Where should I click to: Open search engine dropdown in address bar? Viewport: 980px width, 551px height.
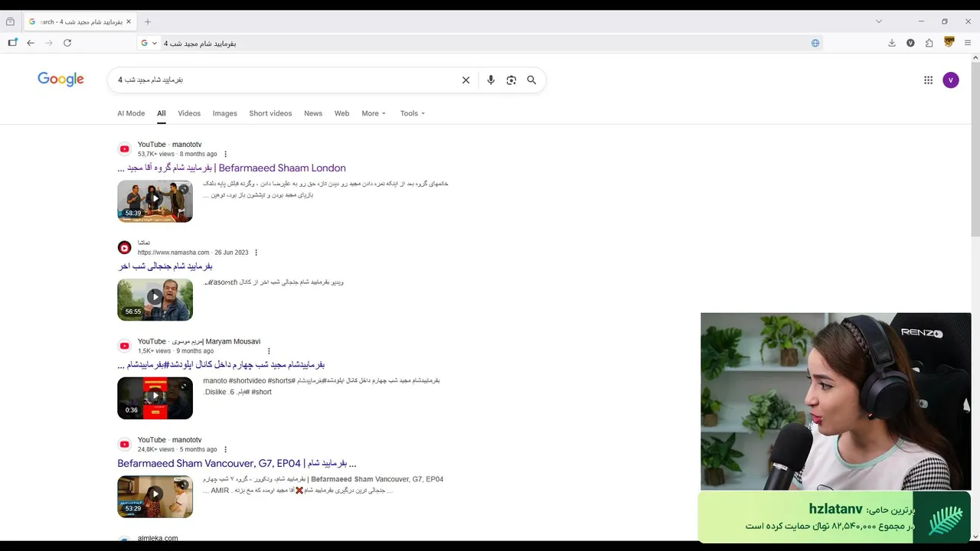click(x=149, y=43)
